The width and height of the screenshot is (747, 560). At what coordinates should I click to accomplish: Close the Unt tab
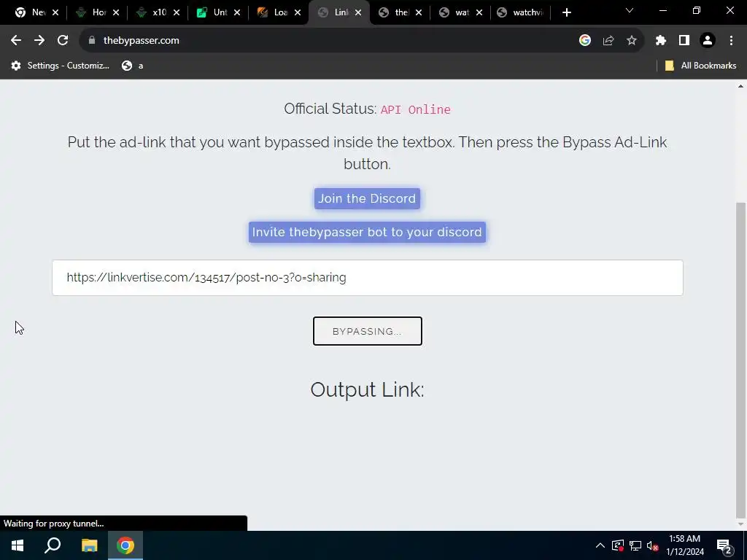tap(237, 12)
